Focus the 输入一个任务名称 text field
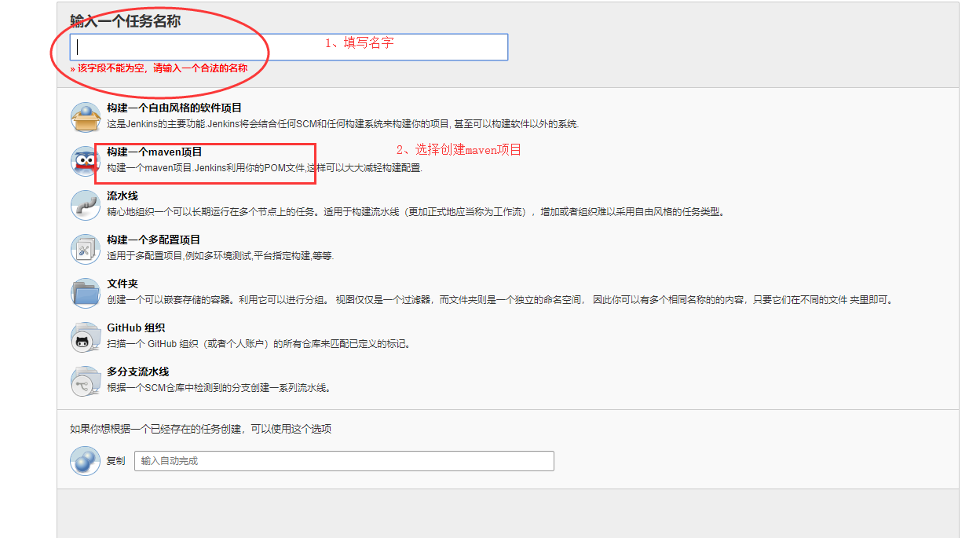 [289, 47]
